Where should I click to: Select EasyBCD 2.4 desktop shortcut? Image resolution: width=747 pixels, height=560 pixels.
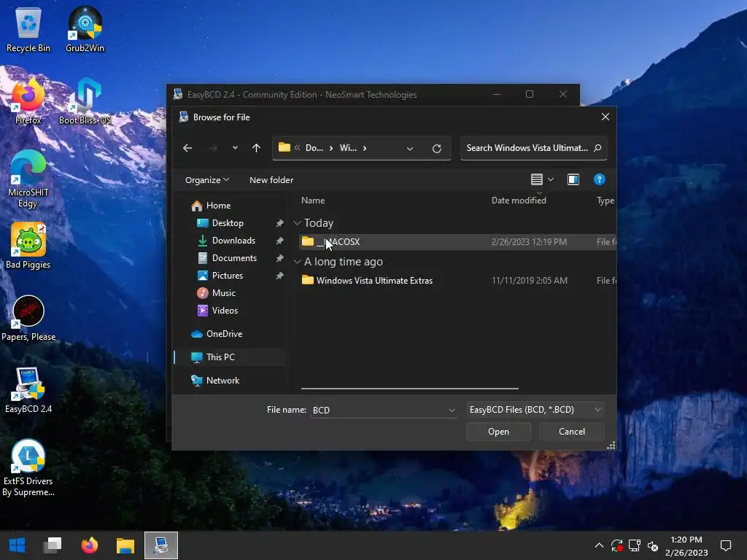[x=28, y=391]
